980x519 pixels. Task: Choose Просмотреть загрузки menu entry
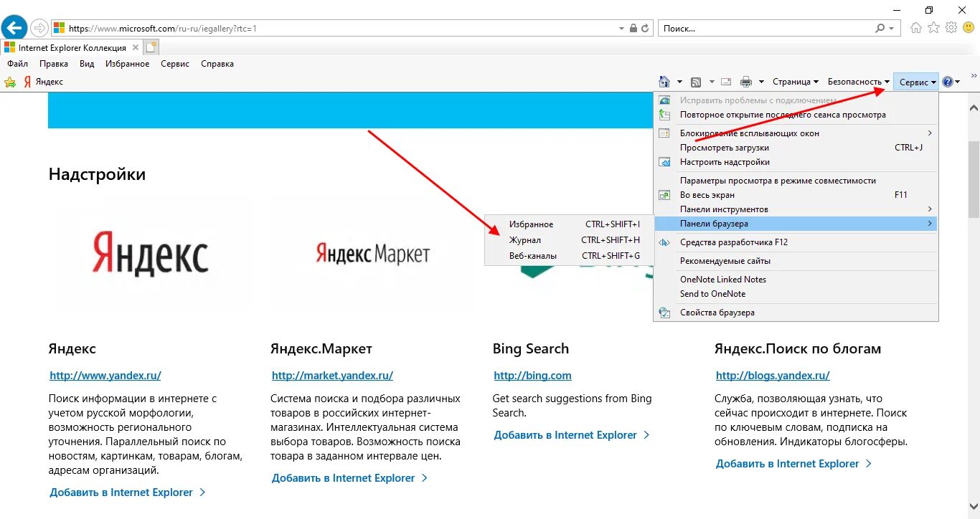tap(795, 148)
